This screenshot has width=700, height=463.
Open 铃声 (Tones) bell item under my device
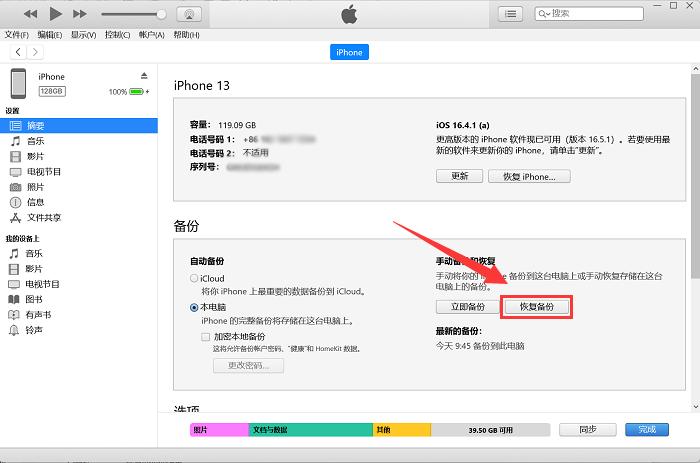(x=16, y=329)
